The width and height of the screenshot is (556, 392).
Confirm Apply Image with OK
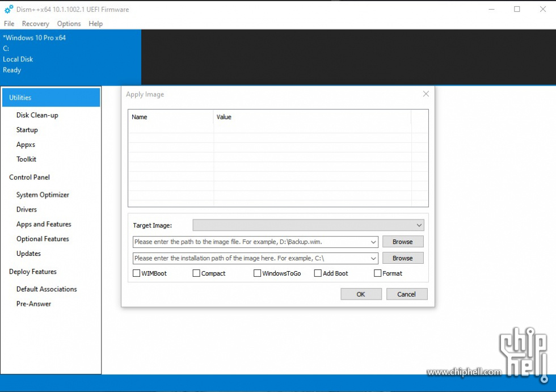pos(361,294)
